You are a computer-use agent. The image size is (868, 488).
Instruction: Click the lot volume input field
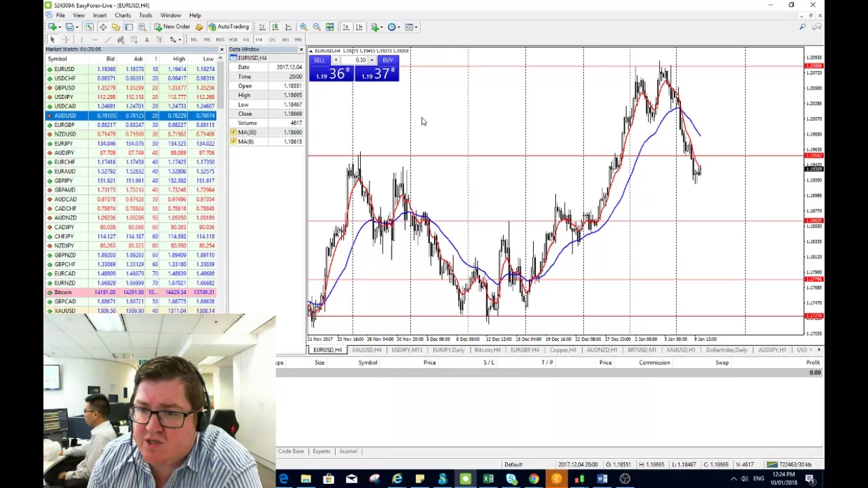tap(353, 60)
